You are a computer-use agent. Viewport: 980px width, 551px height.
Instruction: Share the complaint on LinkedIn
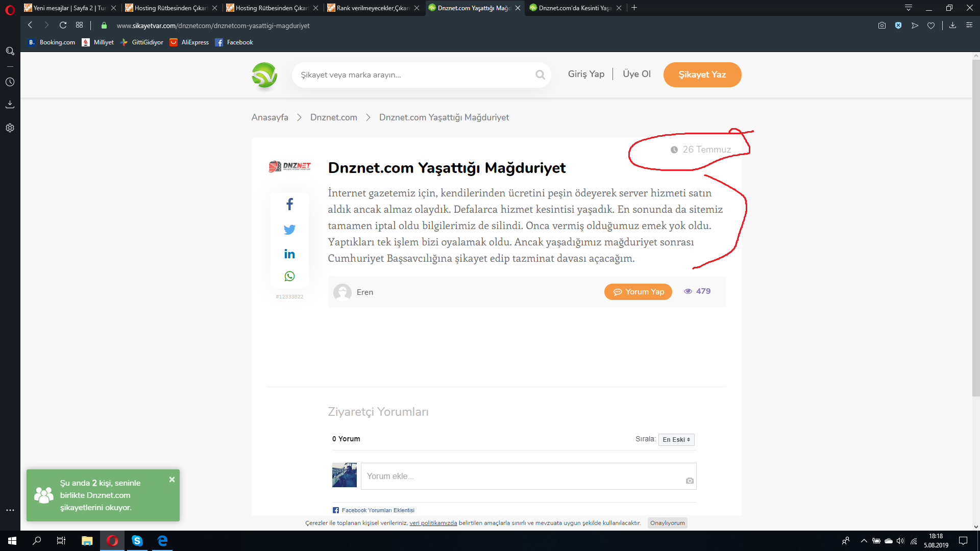coord(289,254)
